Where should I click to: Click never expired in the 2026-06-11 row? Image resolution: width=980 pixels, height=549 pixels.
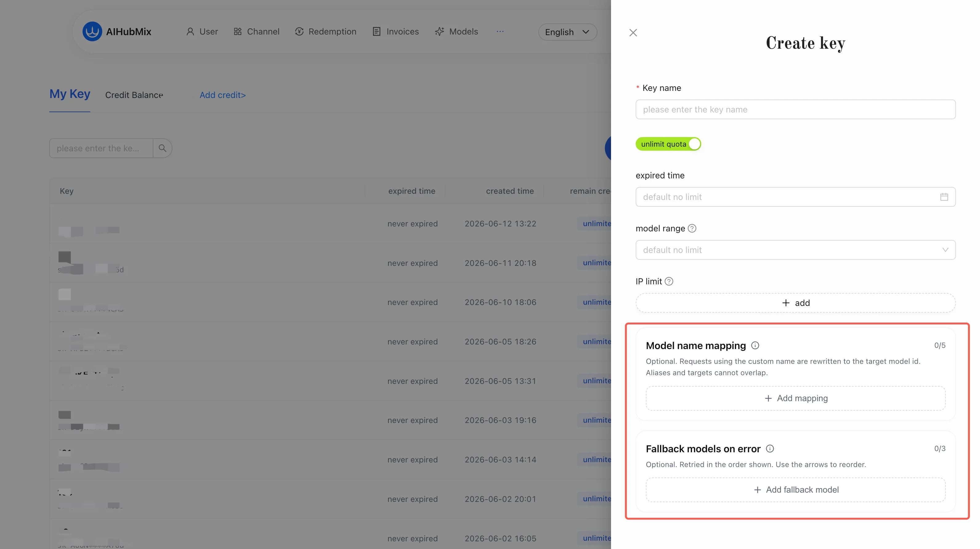pos(412,263)
